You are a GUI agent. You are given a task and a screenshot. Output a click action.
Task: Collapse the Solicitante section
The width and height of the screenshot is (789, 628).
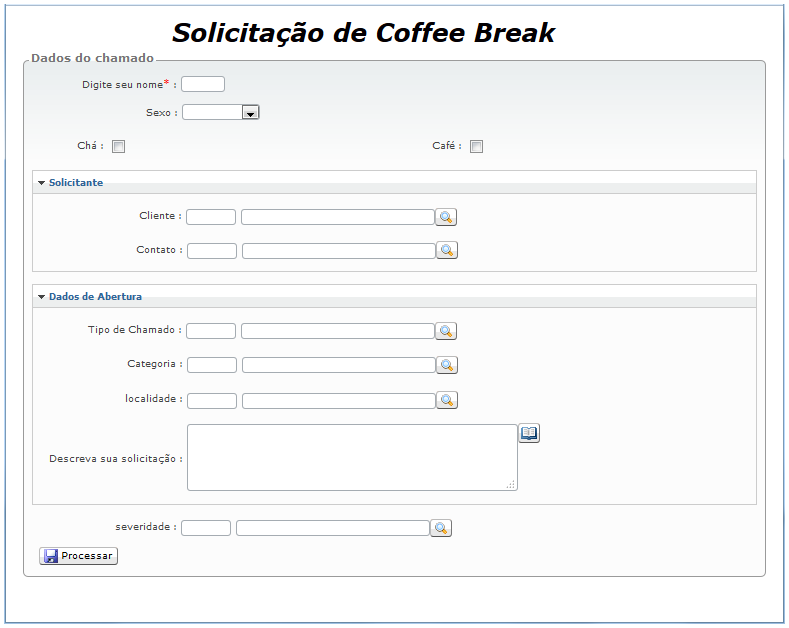tap(41, 183)
